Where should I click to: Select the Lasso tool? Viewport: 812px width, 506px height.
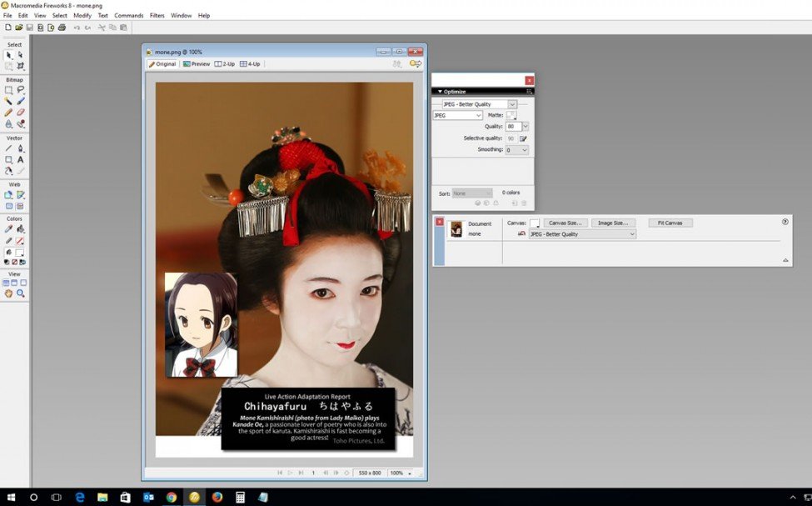(x=21, y=90)
